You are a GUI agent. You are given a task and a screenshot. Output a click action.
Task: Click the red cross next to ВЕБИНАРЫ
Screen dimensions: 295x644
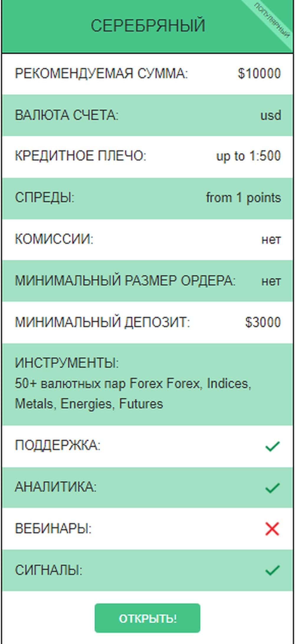[x=272, y=529]
